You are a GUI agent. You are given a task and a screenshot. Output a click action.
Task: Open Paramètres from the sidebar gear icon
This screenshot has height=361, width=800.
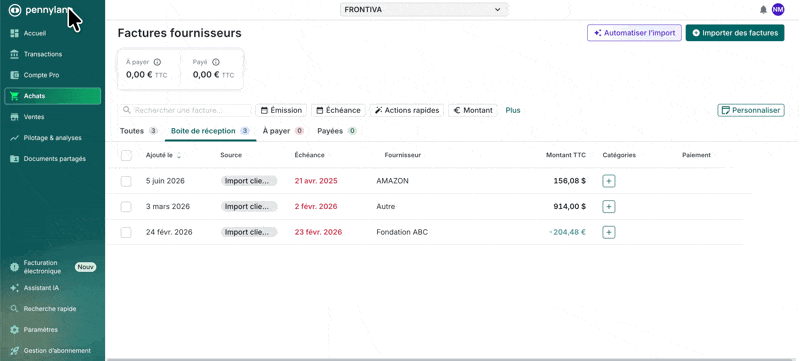14,329
